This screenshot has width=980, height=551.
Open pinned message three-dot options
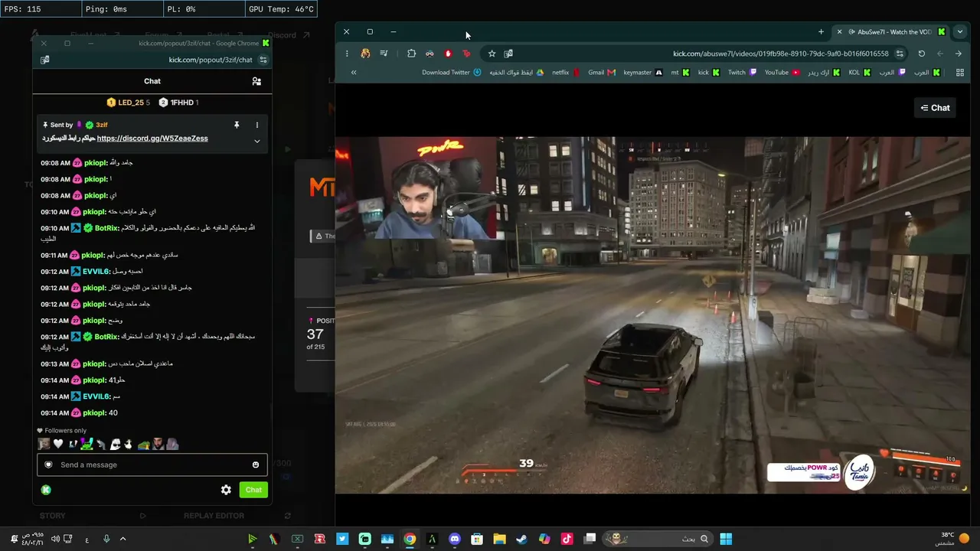257,125
